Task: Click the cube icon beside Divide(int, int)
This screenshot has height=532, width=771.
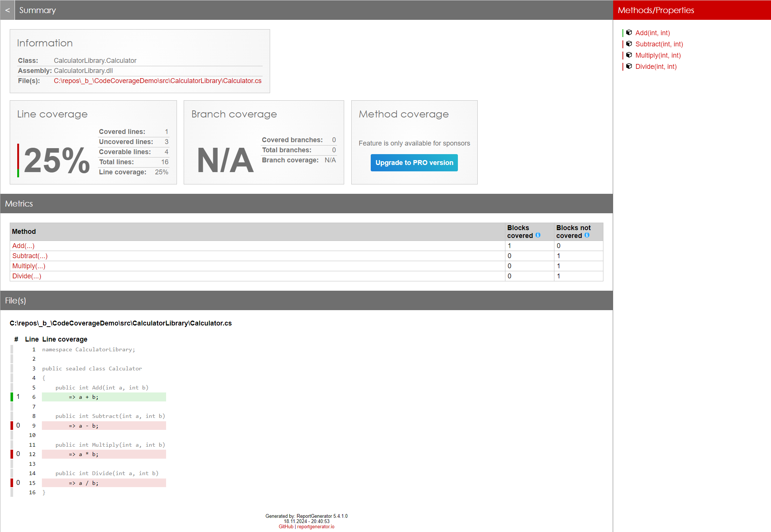Action: pos(629,66)
